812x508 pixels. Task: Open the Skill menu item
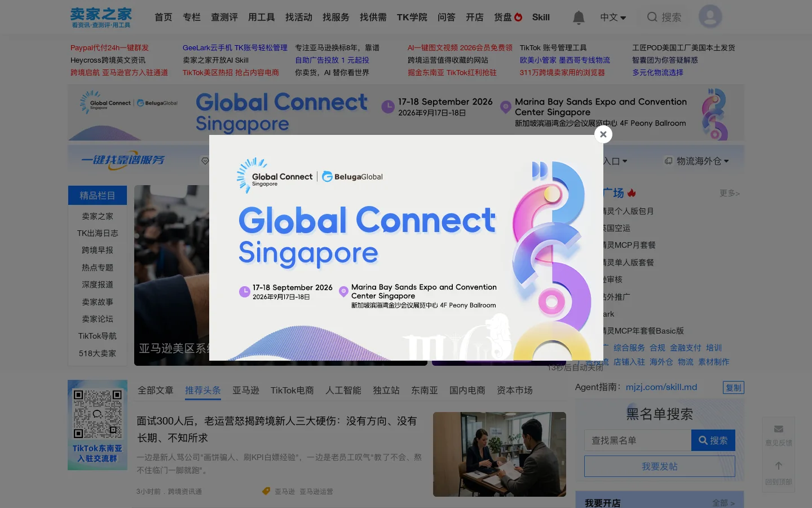(x=541, y=17)
